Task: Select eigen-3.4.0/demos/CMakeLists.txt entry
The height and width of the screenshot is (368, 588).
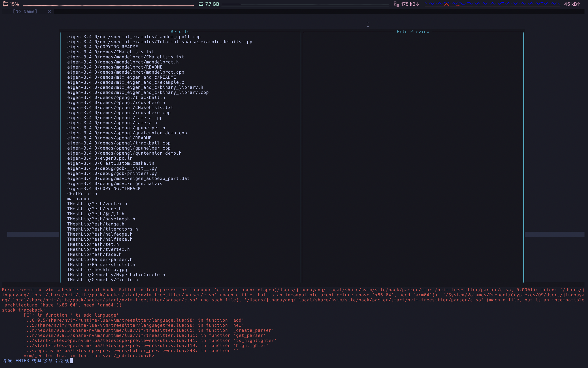Action: 111,52
